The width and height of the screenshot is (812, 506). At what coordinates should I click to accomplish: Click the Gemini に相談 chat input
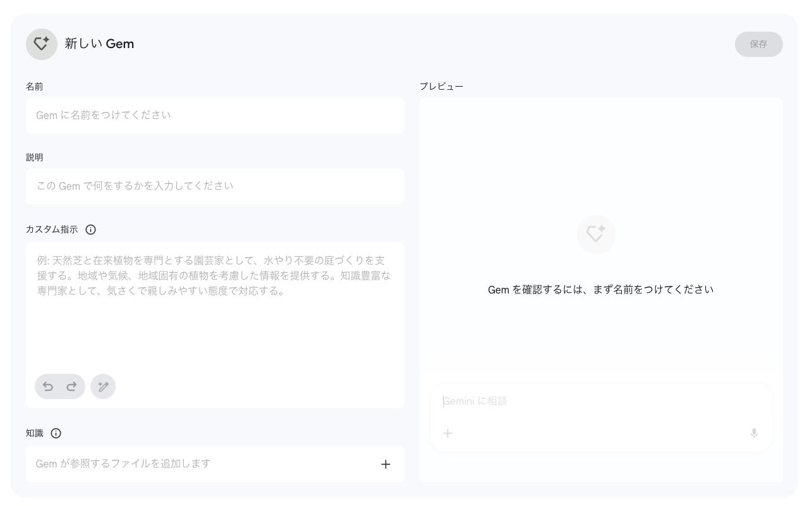(601, 401)
